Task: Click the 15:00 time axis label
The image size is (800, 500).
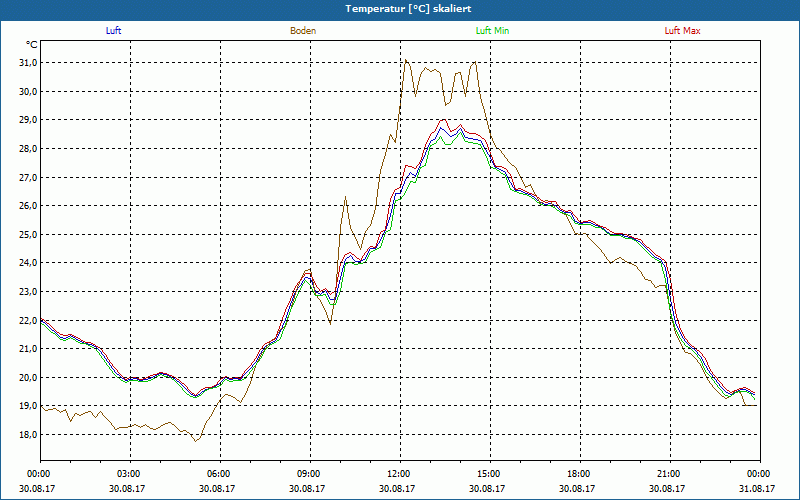Action: click(x=487, y=474)
